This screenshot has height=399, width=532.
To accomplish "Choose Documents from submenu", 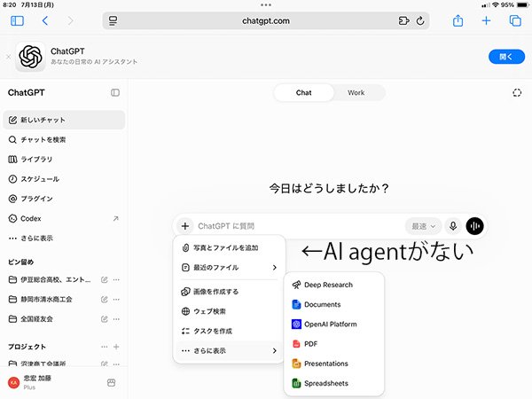I will 334,305.
